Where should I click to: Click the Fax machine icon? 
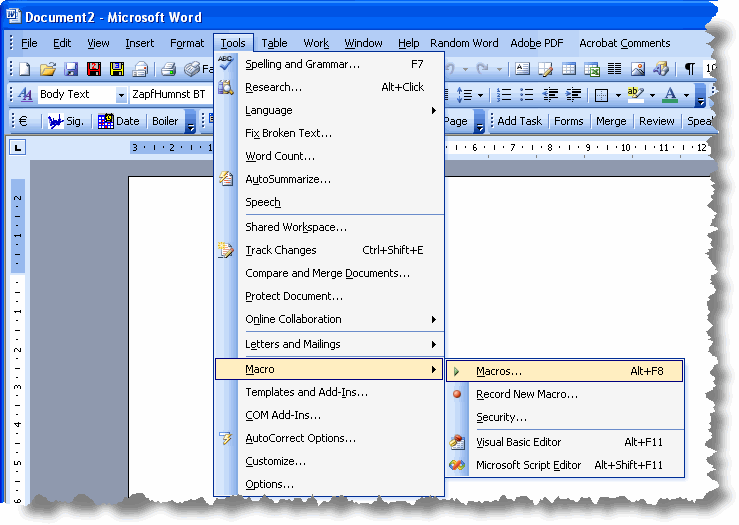[192, 69]
